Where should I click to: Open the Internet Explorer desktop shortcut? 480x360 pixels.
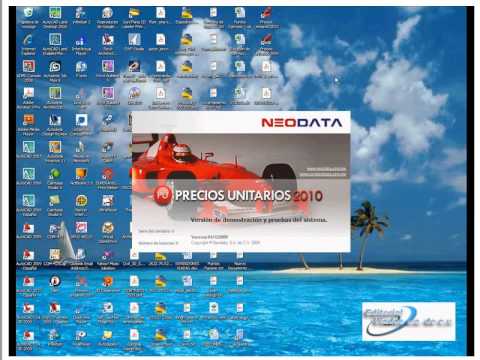(x=28, y=44)
